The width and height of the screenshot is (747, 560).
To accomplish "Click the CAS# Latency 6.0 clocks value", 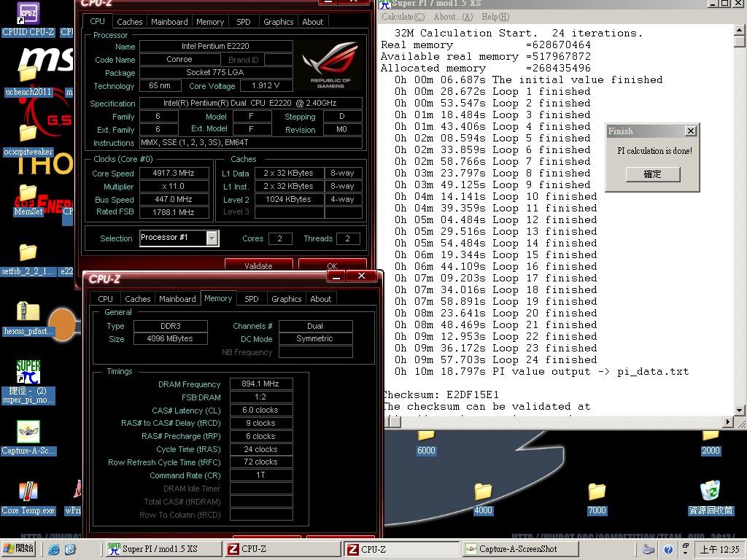I will tap(260, 410).
